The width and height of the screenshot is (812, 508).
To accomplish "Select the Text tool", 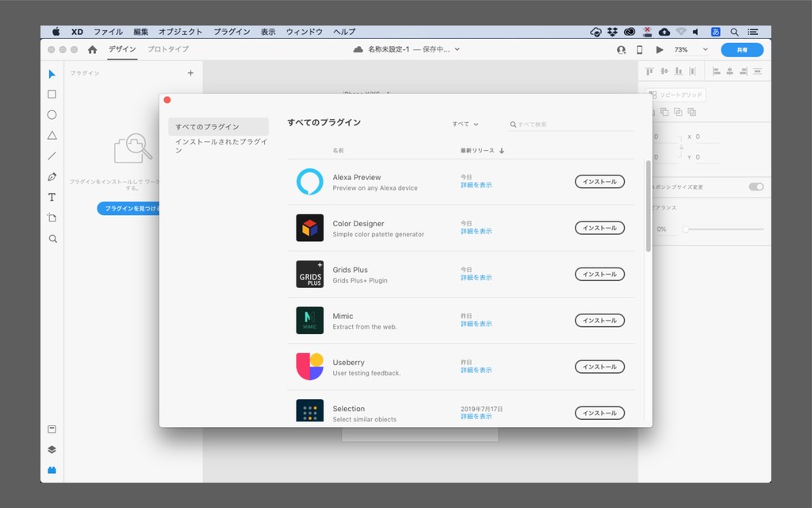I will click(x=52, y=197).
